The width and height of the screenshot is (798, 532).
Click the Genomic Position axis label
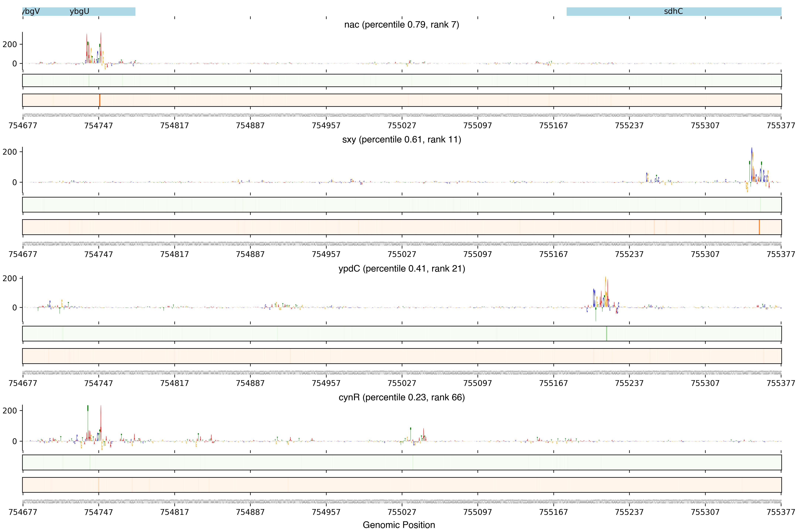click(x=399, y=525)
